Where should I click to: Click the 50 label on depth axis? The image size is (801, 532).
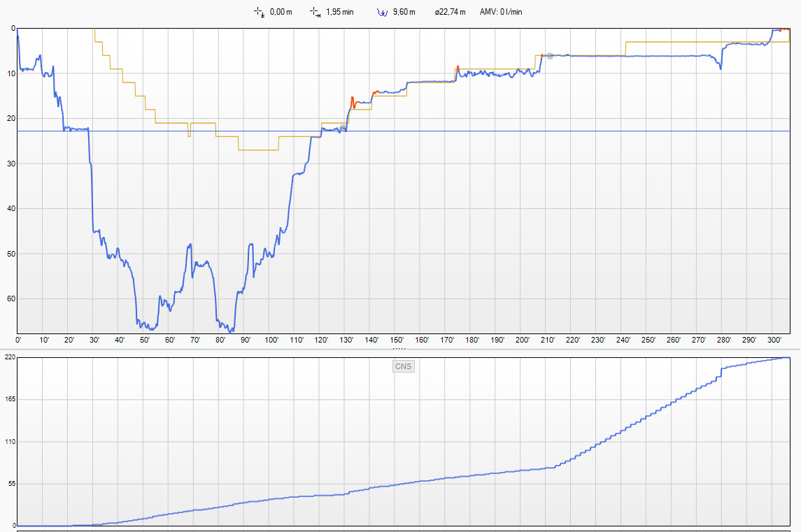pos(10,254)
